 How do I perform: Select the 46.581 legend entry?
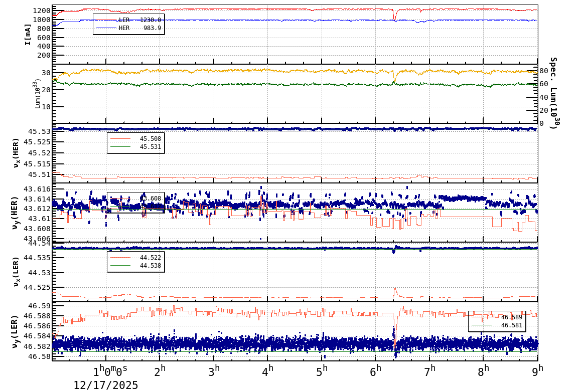click(497, 325)
